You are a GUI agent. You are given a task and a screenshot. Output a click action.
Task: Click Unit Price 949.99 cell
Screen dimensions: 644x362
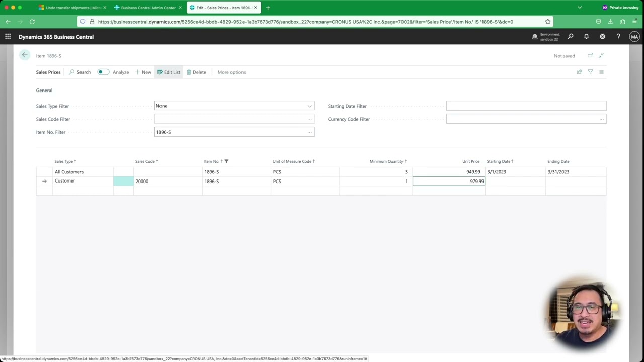[x=449, y=172]
